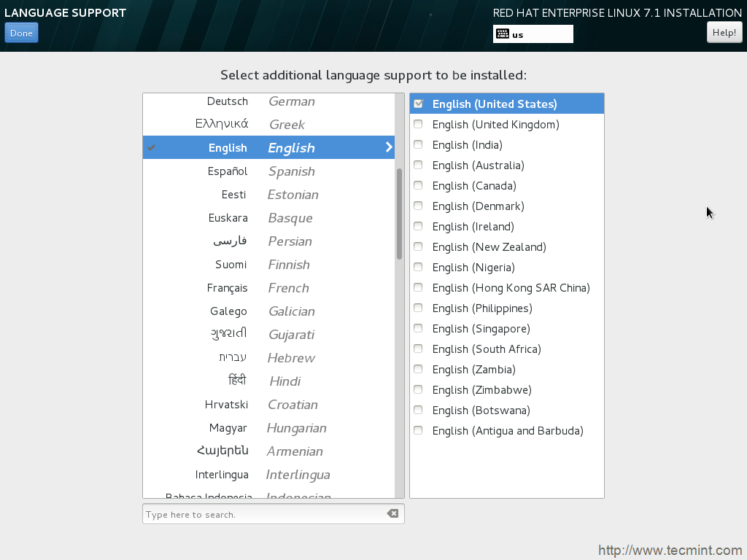This screenshot has height=560, width=747.
Task: Click the arrow on English row
Action: [x=388, y=148]
